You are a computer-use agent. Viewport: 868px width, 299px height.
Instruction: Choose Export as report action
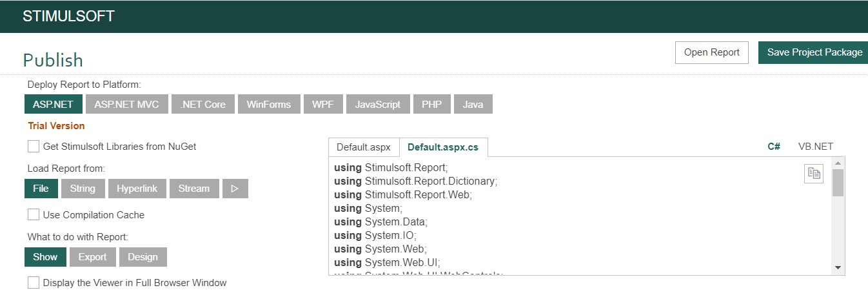click(x=92, y=257)
